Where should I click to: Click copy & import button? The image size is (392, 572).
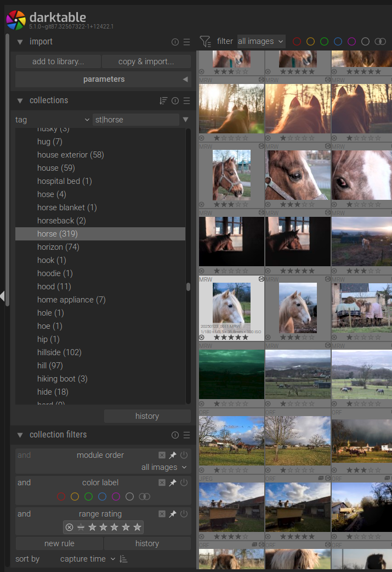click(x=146, y=61)
